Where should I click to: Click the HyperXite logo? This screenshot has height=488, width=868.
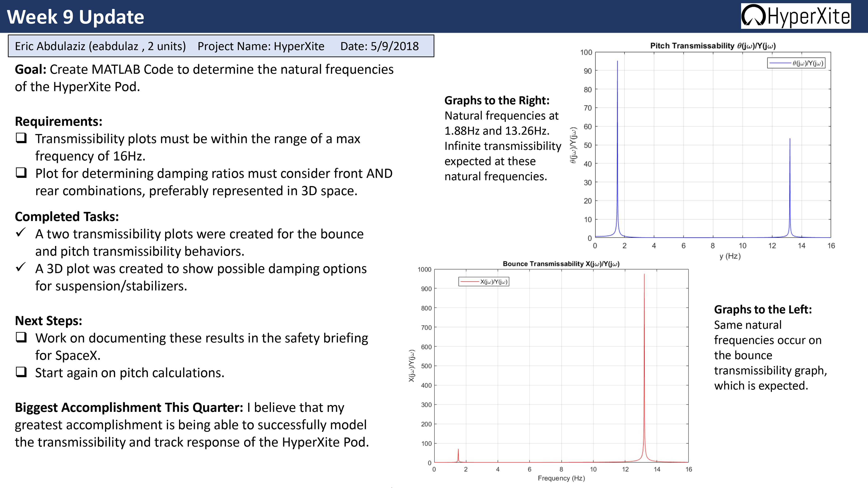coord(796,16)
